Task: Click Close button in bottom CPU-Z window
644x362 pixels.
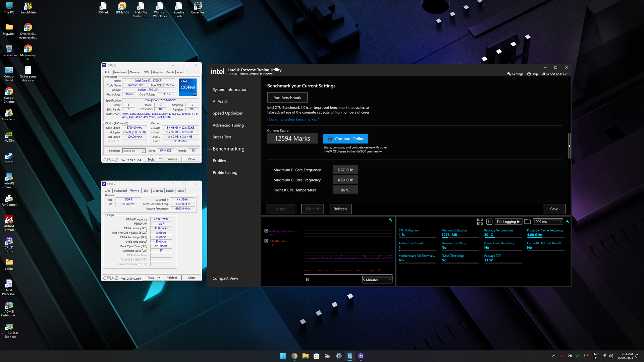Action: 191,278
